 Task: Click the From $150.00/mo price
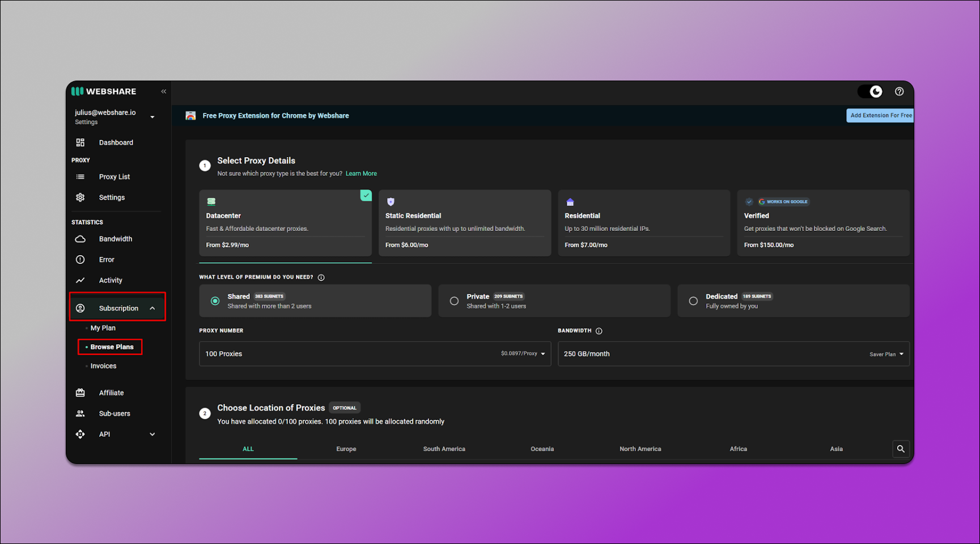point(769,245)
